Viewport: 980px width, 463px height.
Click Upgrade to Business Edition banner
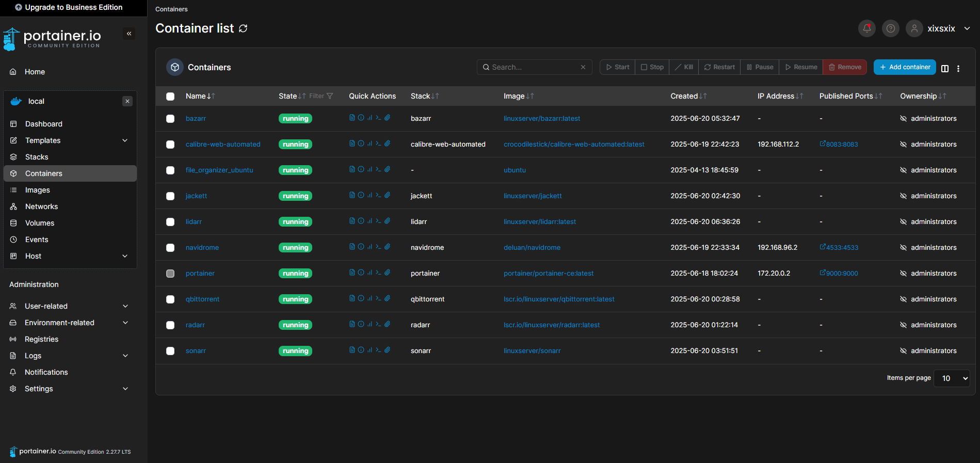click(x=69, y=7)
